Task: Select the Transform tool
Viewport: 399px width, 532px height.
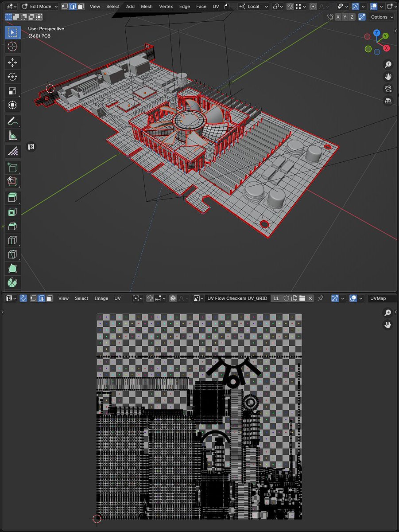Action: coord(12,105)
